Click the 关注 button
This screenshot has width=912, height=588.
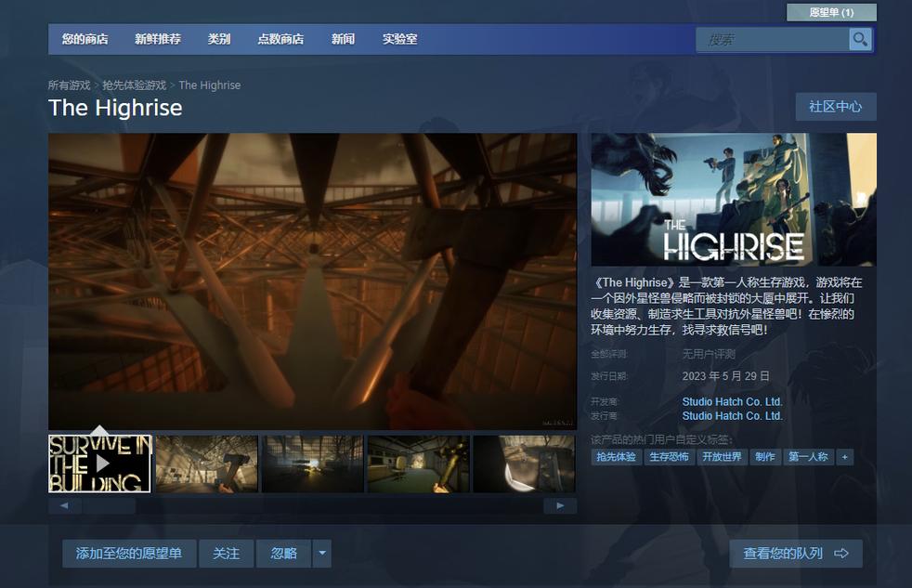point(227,553)
